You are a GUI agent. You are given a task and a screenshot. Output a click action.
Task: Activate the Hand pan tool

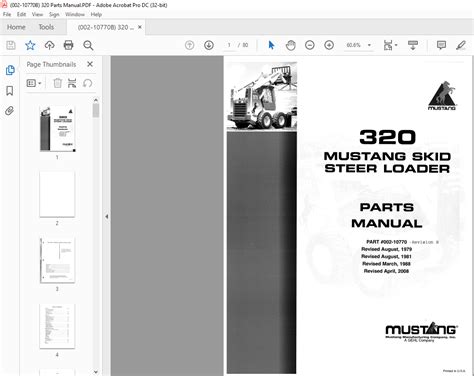(291, 45)
